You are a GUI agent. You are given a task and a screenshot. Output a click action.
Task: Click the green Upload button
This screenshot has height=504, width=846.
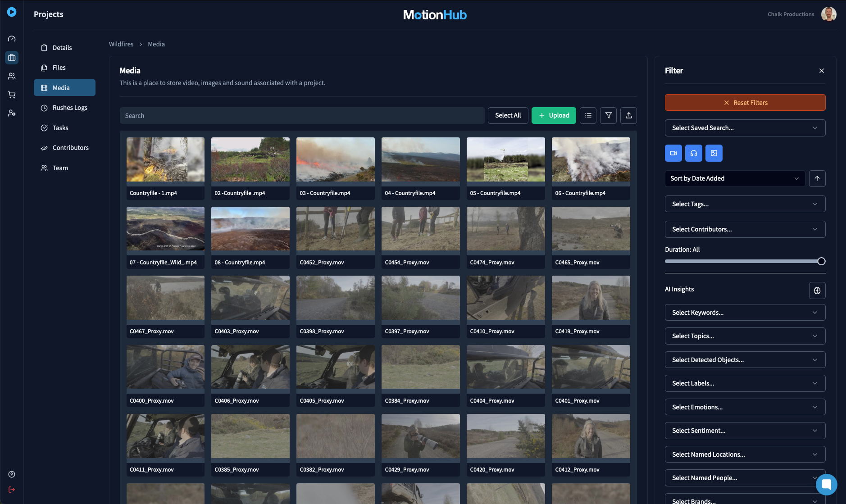(554, 115)
